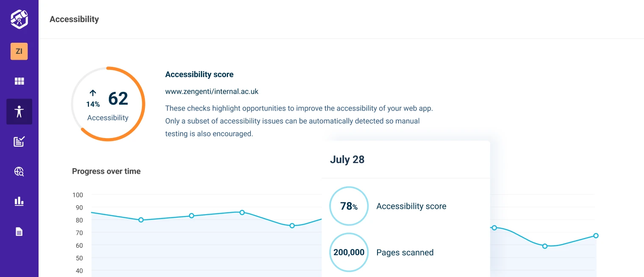
Task: Click the upward trend arrow above 14%
Action: coord(93,93)
